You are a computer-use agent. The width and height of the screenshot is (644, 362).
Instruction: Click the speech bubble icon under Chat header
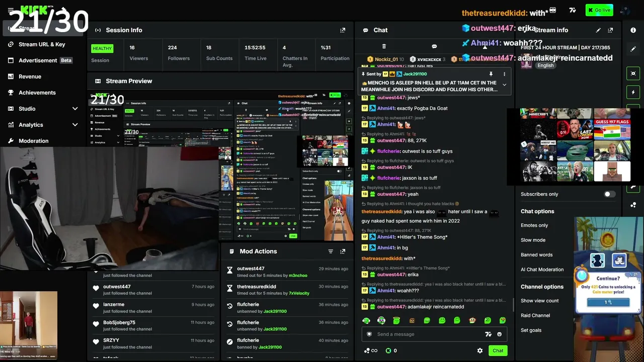tap(434, 46)
